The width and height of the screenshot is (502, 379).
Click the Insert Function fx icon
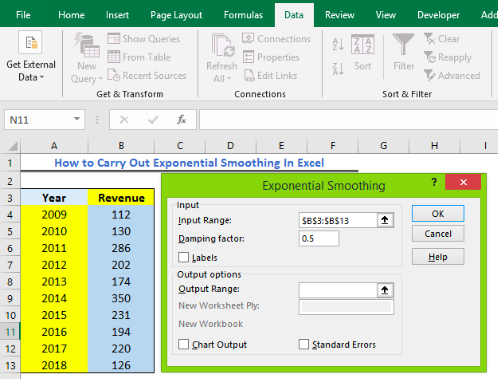pos(182,120)
